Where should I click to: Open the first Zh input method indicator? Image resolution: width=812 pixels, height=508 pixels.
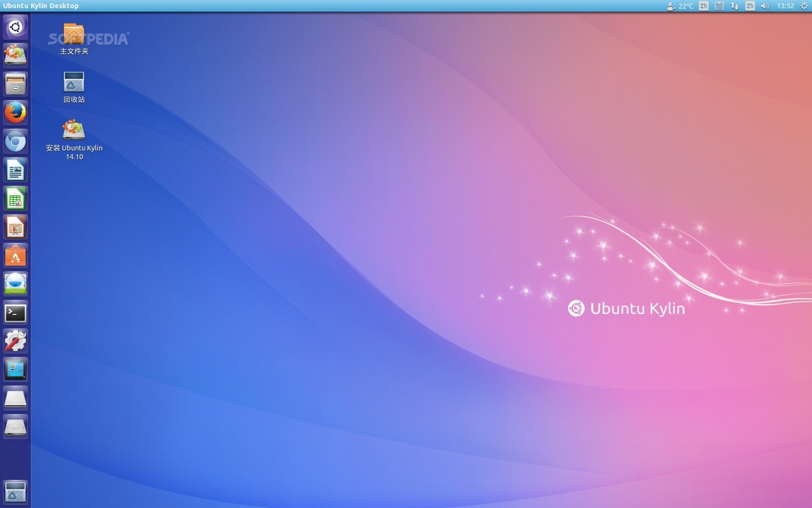[x=704, y=6]
